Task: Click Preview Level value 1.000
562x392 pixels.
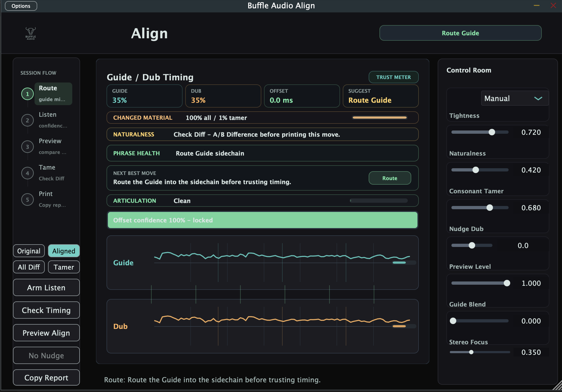Action: pyautogui.click(x=531, y=283)
